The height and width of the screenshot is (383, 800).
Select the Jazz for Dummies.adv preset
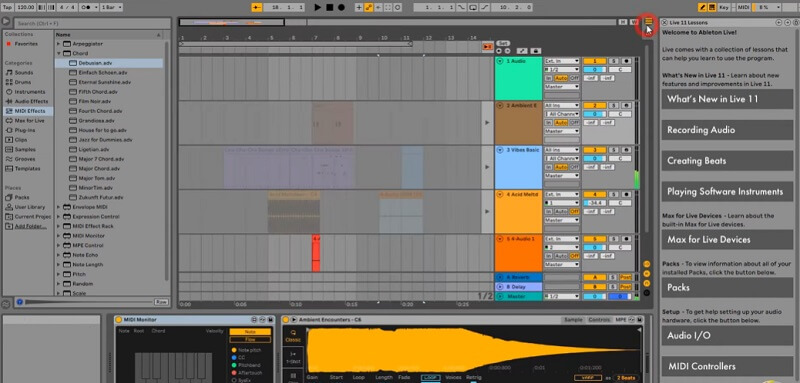105,140
